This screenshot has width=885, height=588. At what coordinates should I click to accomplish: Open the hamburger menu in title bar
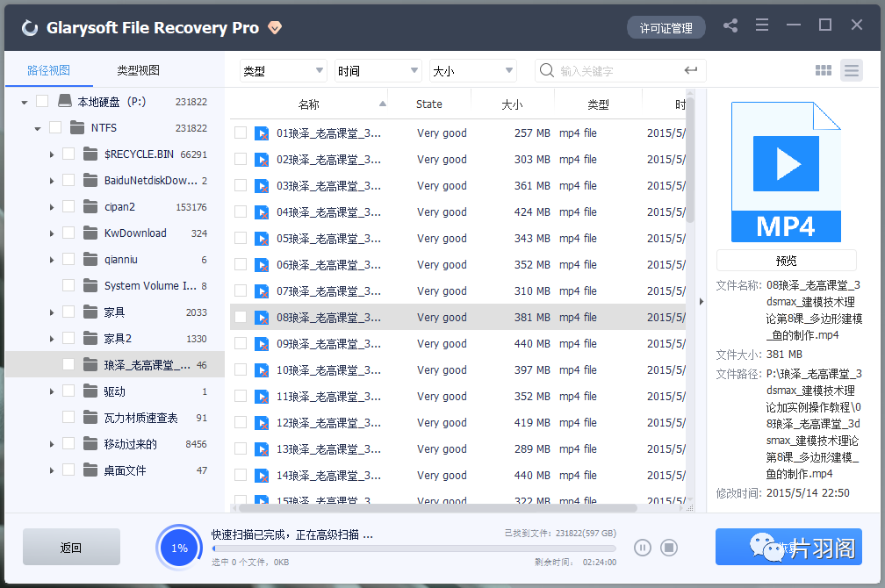click(762, 25)
